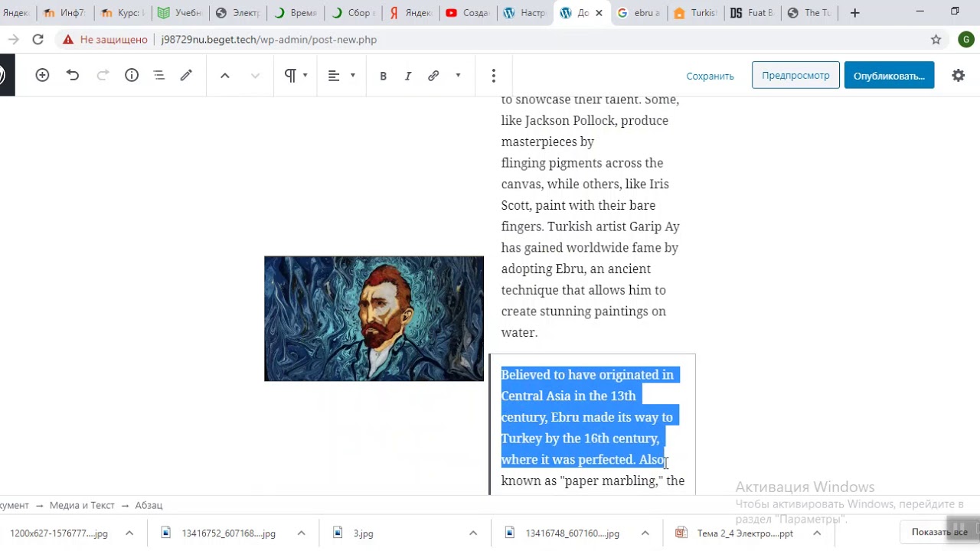
Task: Switch to the Сбор browser tab
Action: (x=352, y=13)
